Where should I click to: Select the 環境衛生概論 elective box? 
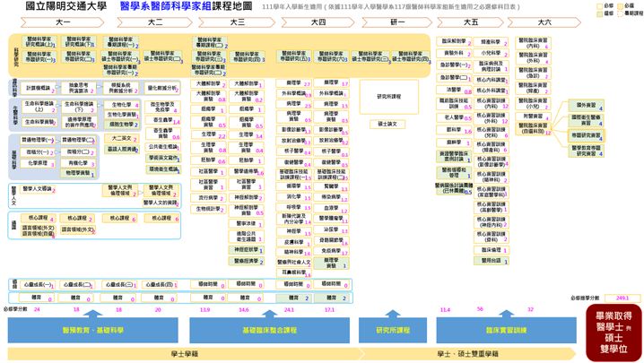(x=162, y=169)
